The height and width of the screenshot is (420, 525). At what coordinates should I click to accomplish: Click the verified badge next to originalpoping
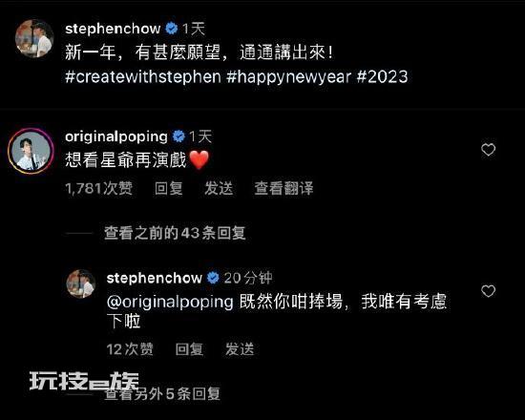pos(178,136)
